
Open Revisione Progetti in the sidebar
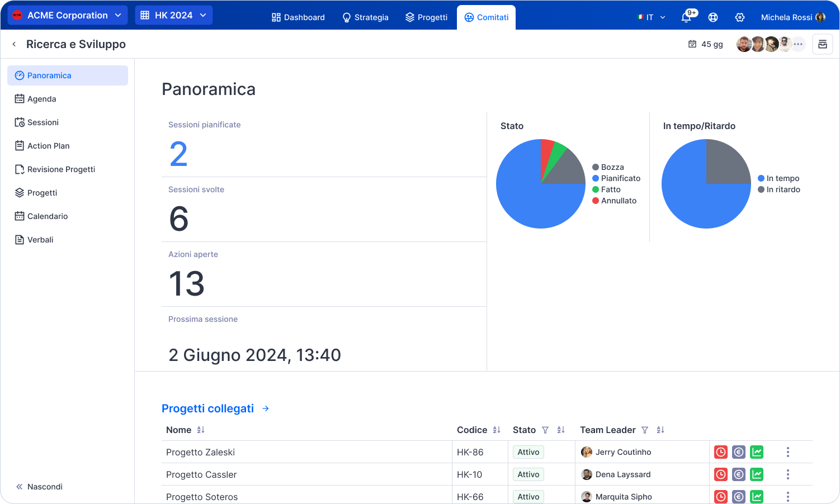pos(68,169)
